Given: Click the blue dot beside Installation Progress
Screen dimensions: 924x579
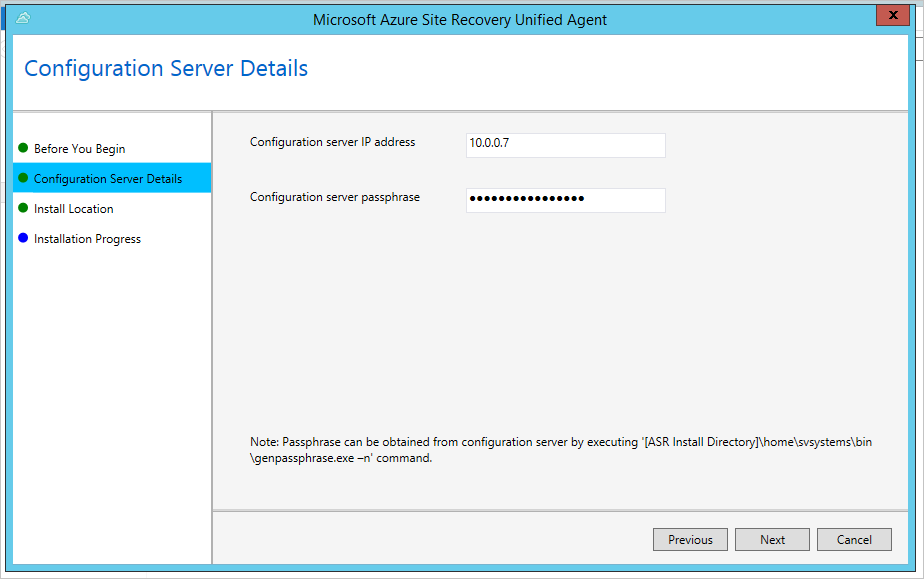Looking at the screenshot, I should [x=22, y=238].
